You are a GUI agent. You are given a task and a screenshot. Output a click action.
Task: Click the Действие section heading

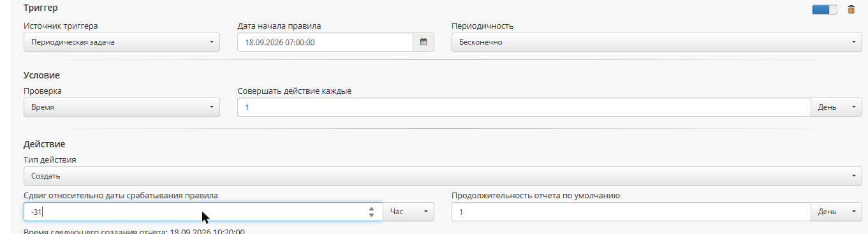[45, 144]
